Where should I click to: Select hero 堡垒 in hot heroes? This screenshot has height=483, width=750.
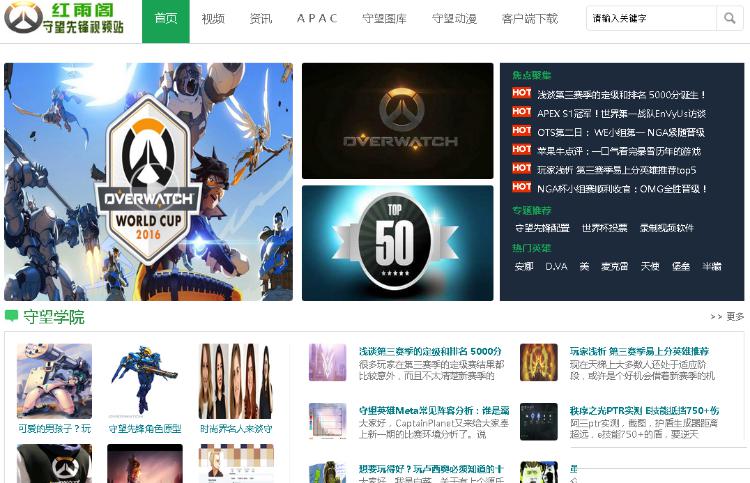680,266
